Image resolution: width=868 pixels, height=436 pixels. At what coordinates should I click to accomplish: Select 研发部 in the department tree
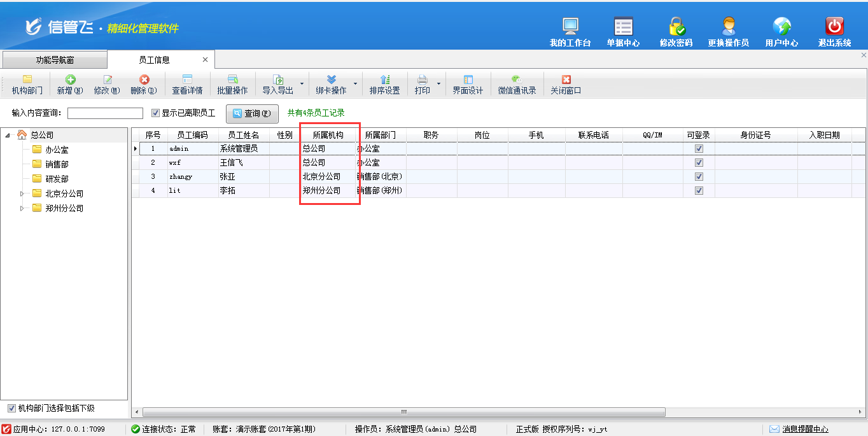(x=57, y=179)
